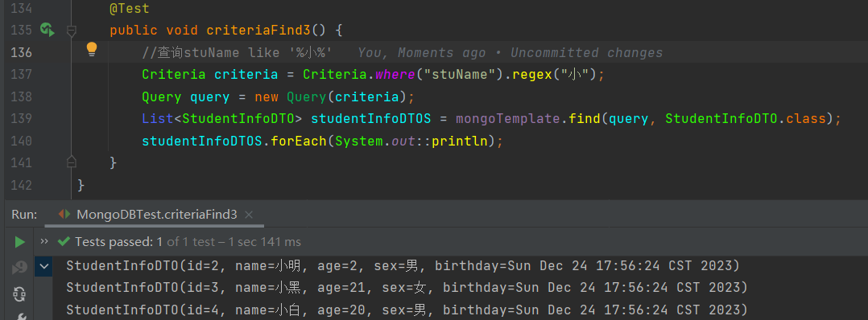Click the test config icon on Run tab
This screenshot has height=320, width=868.
coord(64,215)
